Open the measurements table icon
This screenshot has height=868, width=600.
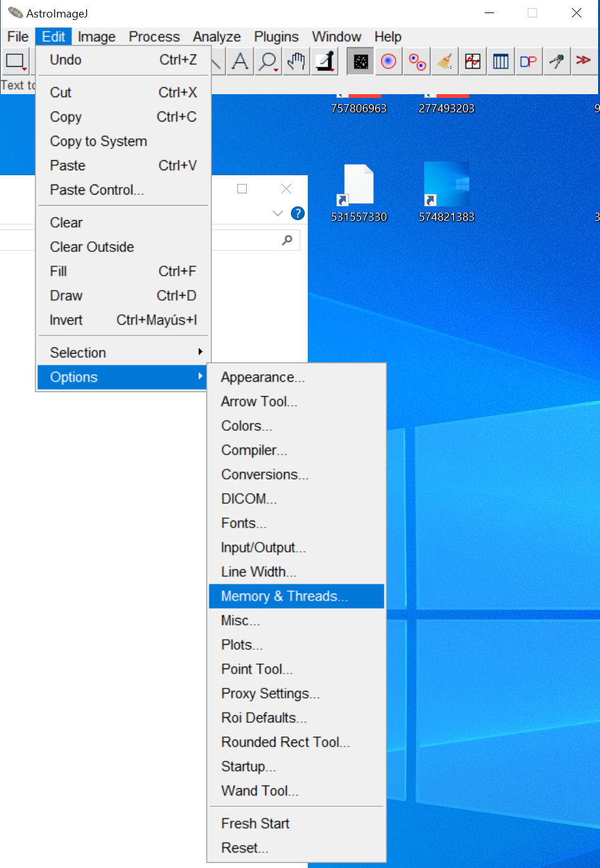[x=501, y=61]
